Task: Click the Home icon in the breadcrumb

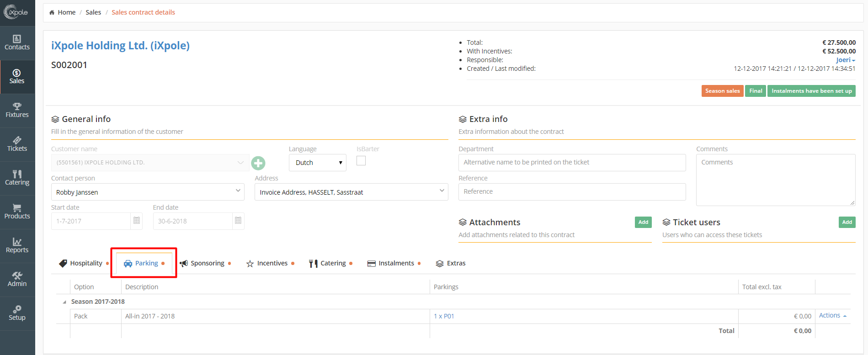Action: click(52, 12)
